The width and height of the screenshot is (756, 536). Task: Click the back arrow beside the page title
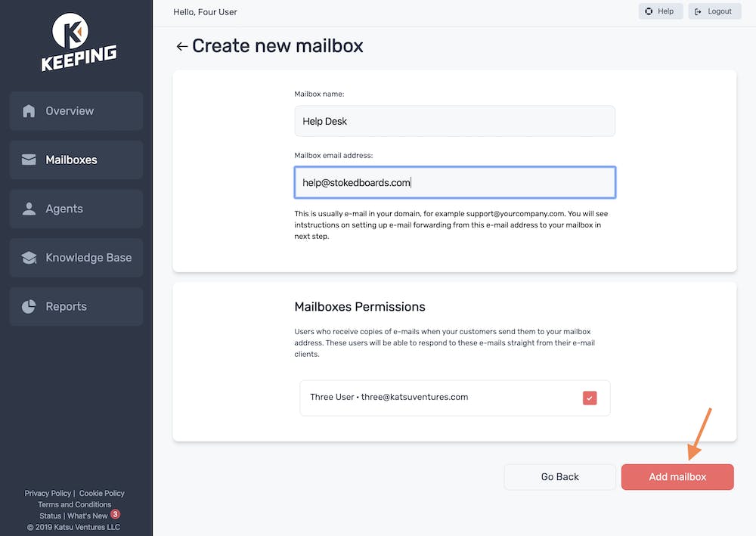click(181, 47)
